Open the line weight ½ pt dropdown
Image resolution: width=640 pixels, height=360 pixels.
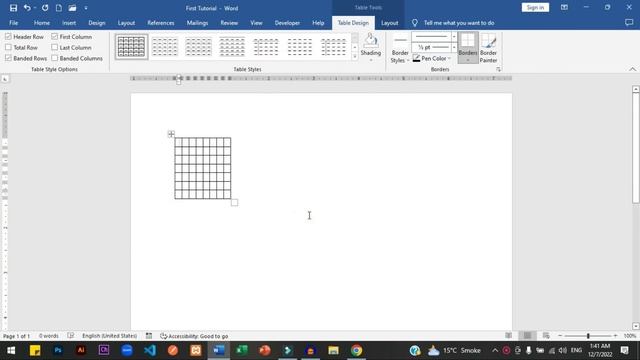point(454,47)
